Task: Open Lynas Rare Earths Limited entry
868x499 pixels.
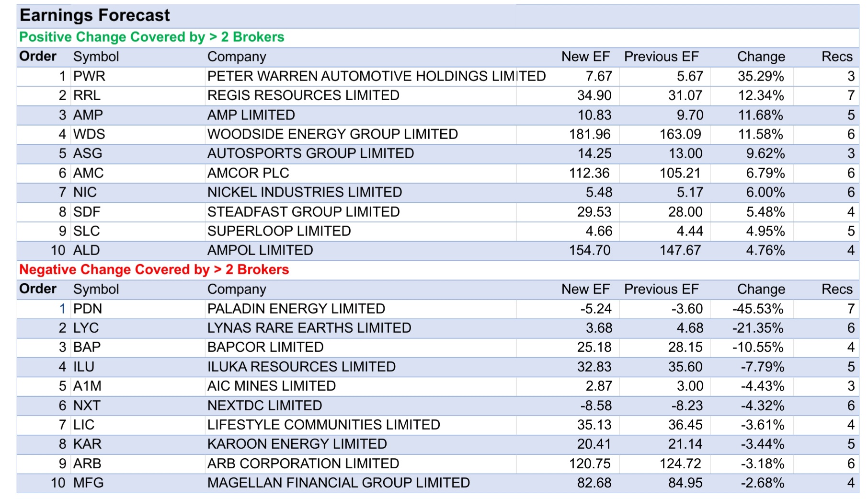Action: click(309, 328)
